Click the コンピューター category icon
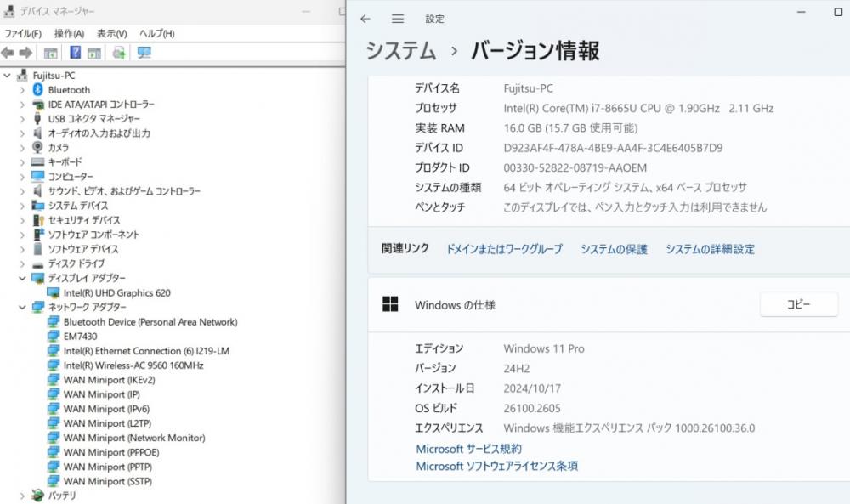This screenshot has width=850, height=504. [x=37, y=176]
